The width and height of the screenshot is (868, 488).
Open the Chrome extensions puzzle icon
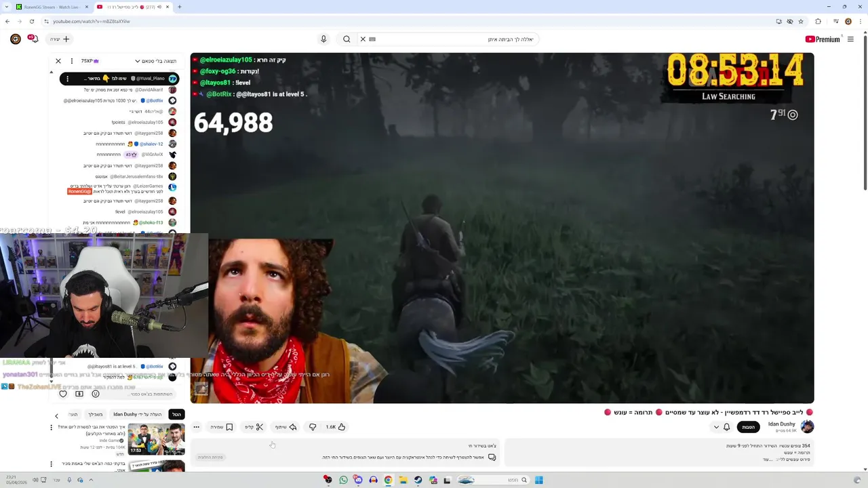[x=818, y=21]
